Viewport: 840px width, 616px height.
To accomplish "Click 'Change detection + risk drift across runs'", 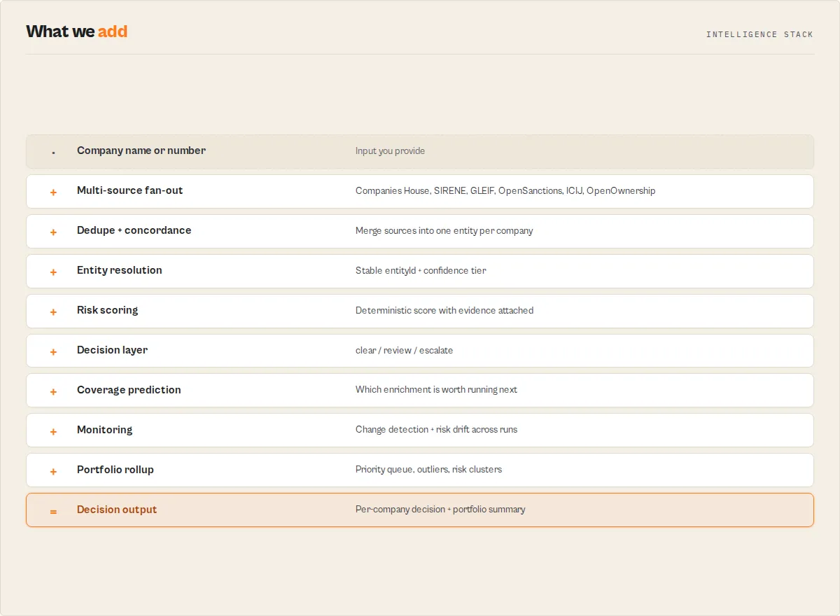I will tap(436, 430).
